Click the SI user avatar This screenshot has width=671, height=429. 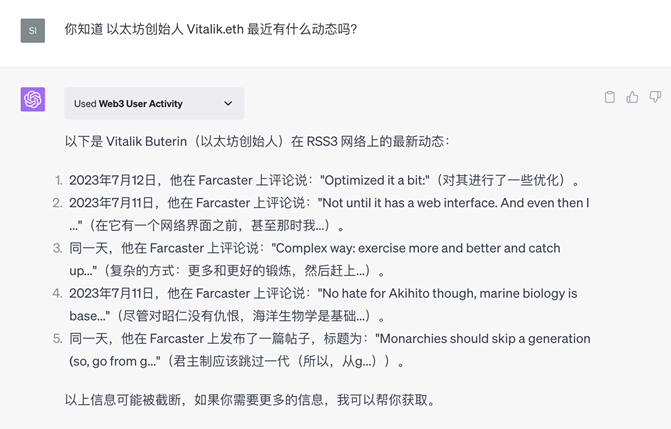33,30
